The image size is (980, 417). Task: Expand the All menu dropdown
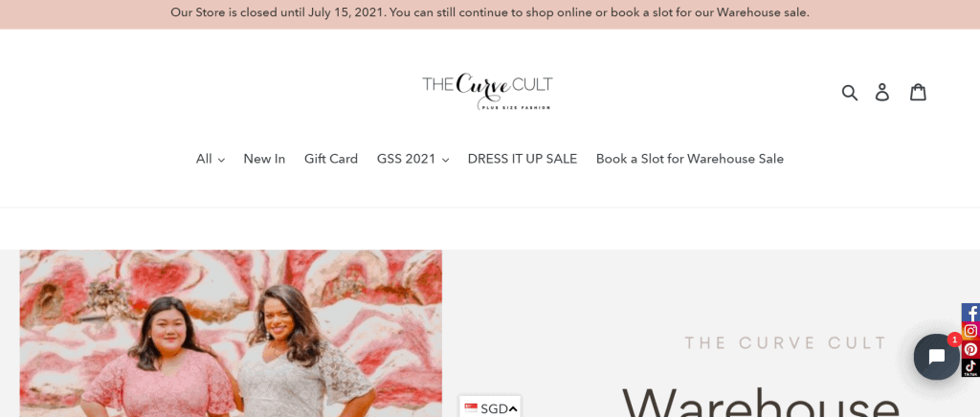tap(210, 159)
